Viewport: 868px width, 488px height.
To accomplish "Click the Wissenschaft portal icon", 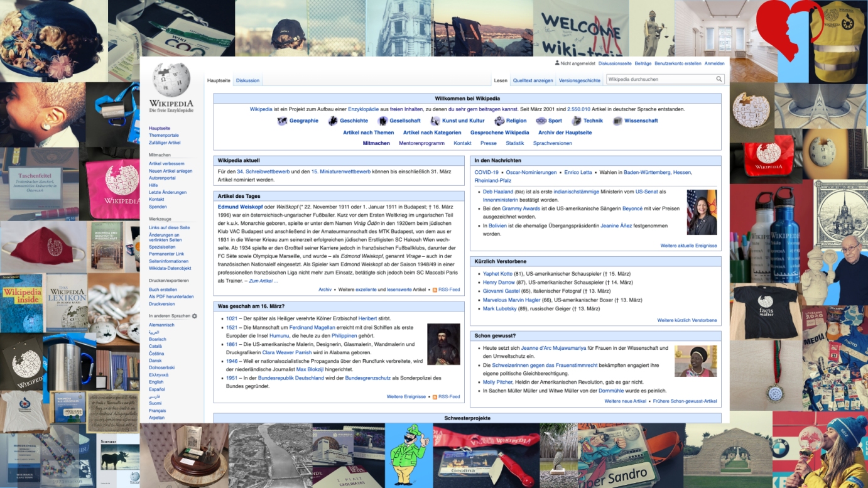I will (617, 121).
